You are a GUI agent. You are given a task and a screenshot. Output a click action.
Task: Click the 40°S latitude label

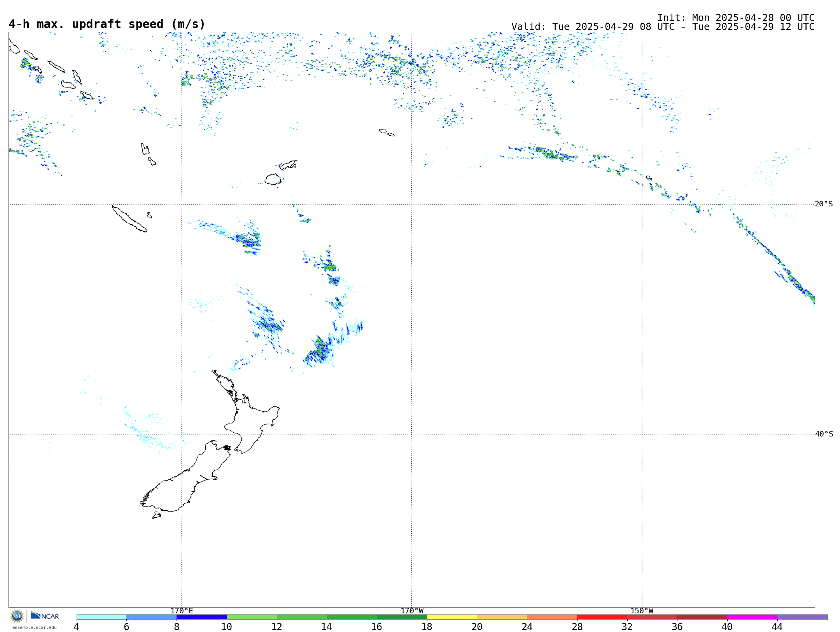click(x=824, y=434)
